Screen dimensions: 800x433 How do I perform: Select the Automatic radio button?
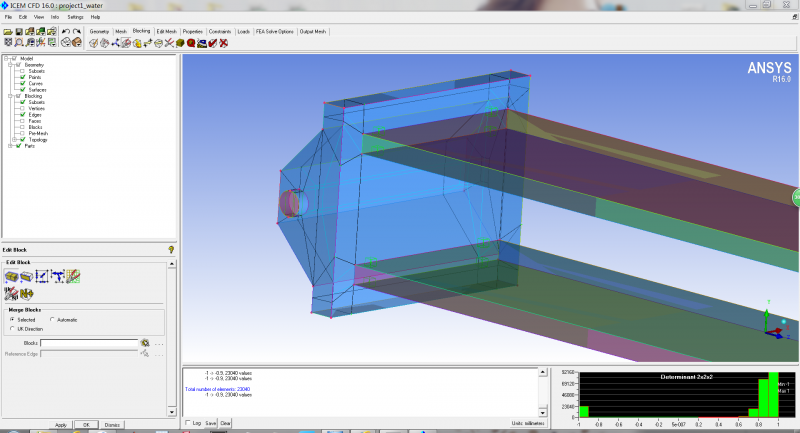pos(53,319)
